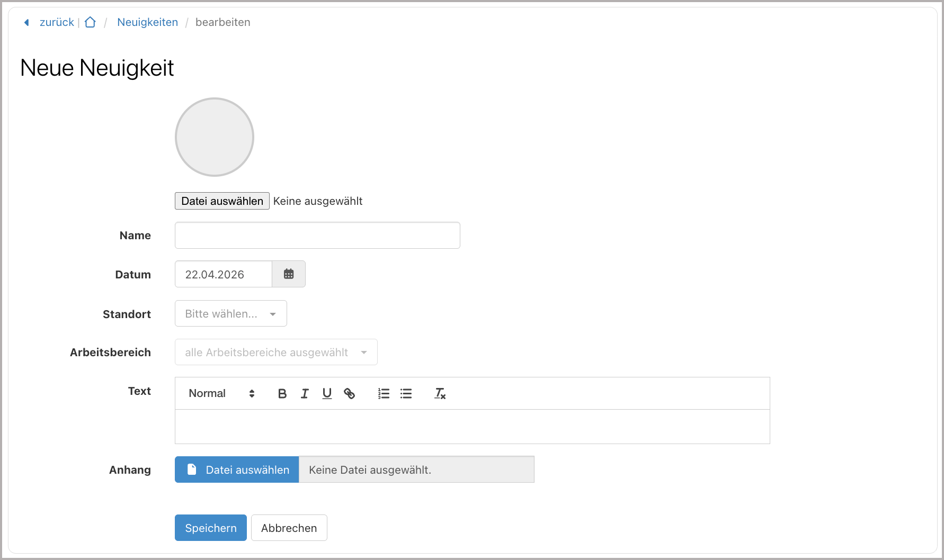The image size is (944, 560).
Task: Toggle italic text formatting
Action: point(305,393)
